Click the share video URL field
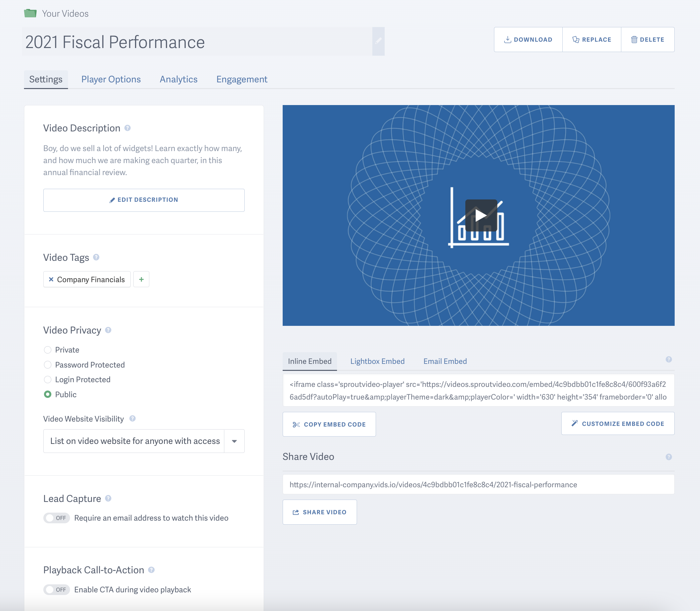This screenshot has width=700, height=611. 478,485
